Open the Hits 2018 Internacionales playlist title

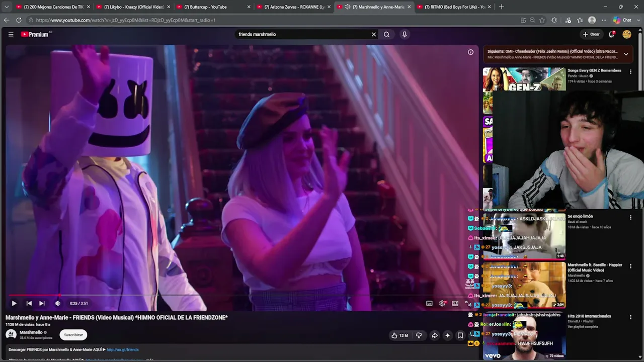tap(589, 316)
